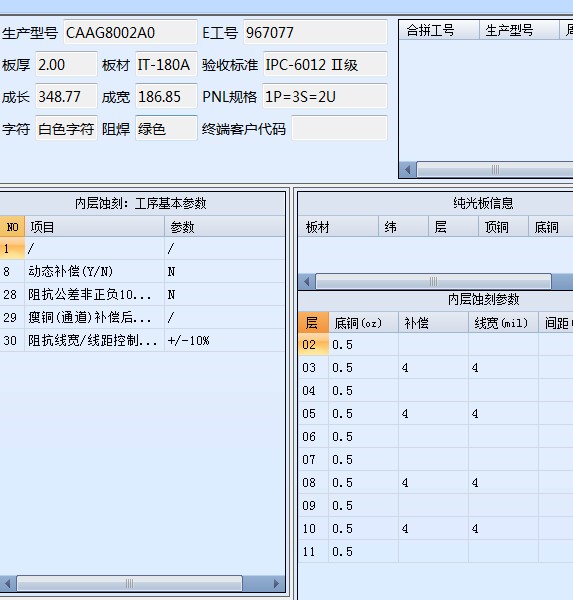Click the +/-10% parameter cell
573x600 pixels.
[224, 341]
